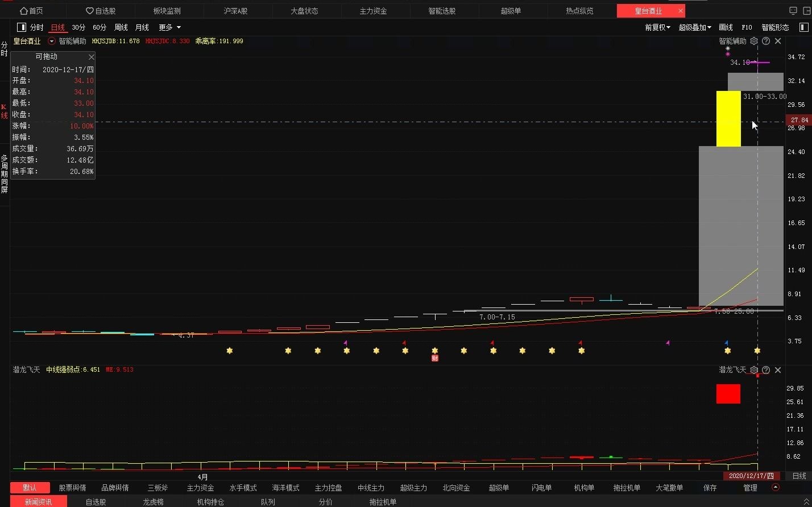Click the 27.84 price label on axis
Image resolution: width=812 pixels, height=507 pixels.
(x=798, y=120)
